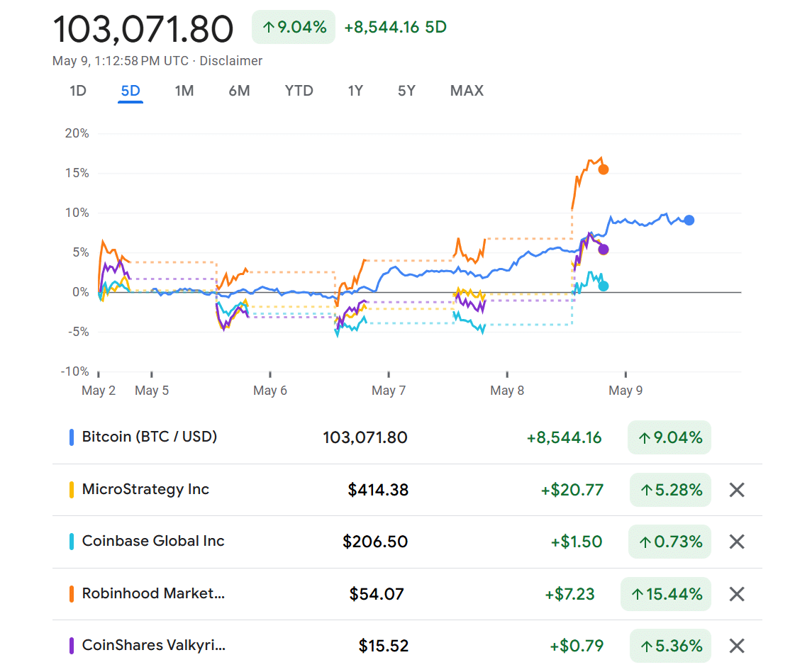This screenshot has height=672, width=795.
Task: Click the purple endpoint dot on the chart
Action: pos(604,250)
